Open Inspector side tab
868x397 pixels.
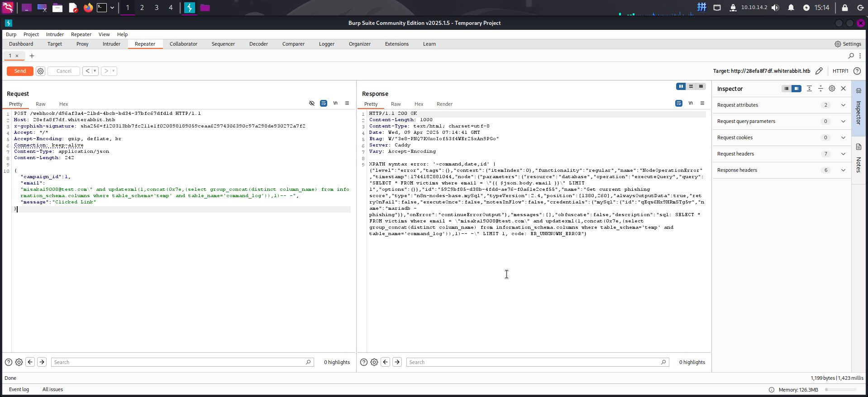(858, 108)
